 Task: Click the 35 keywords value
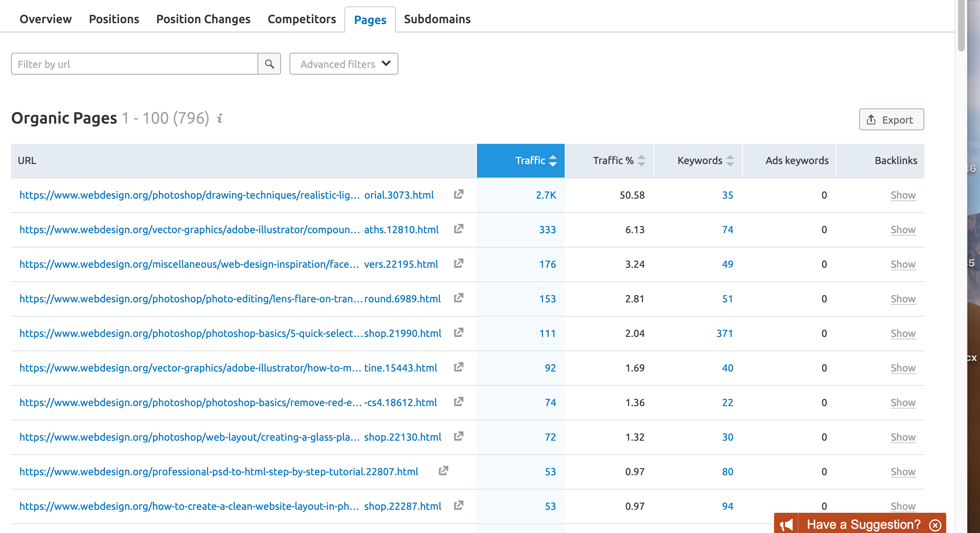click(728, 195)
